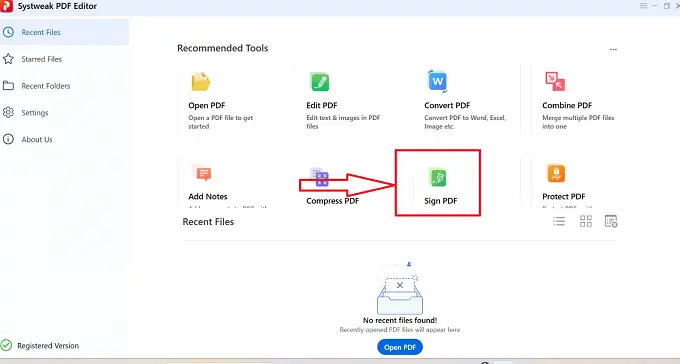The height and width of the screenshot is (364, 680).
Task: Maximize the Systweak PDF Editor window
Action: point(667,6)
